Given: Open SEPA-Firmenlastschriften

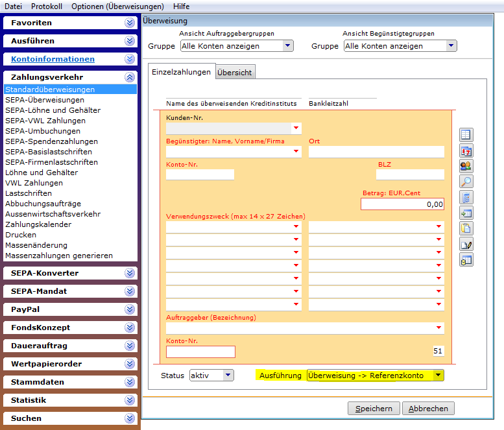Looking at the screenshot, I should 51,162.
